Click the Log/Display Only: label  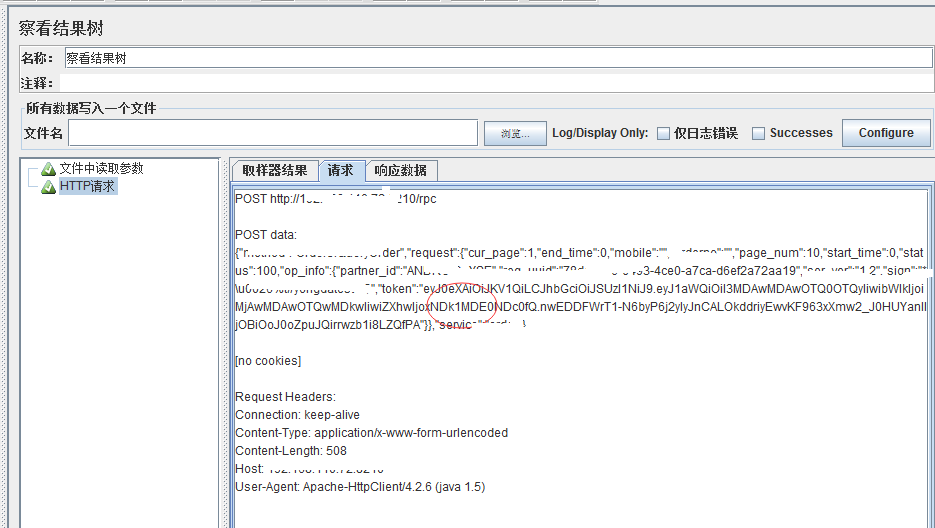[x=600, y=133]
